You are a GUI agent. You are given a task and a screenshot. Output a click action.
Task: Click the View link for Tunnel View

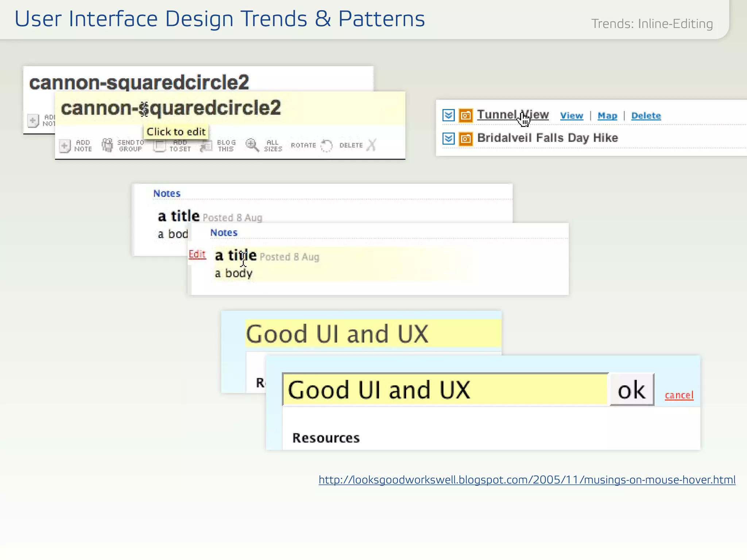(572, 116)
